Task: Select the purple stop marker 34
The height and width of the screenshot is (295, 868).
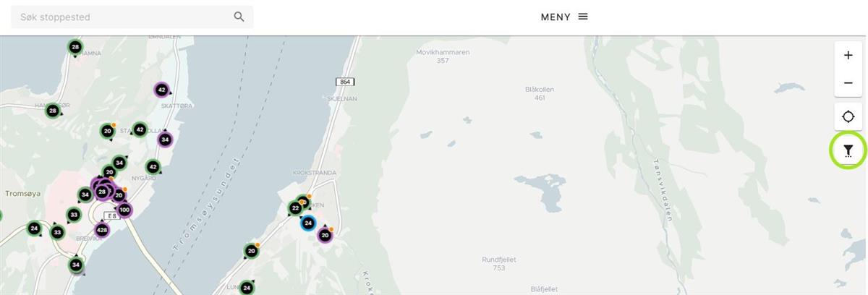Action: click(165, 140)
